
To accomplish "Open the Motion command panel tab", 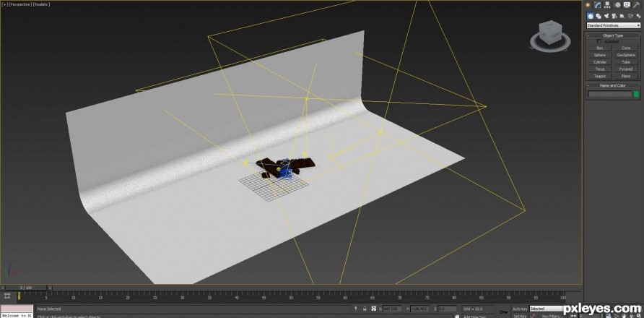I will point(617,5).
